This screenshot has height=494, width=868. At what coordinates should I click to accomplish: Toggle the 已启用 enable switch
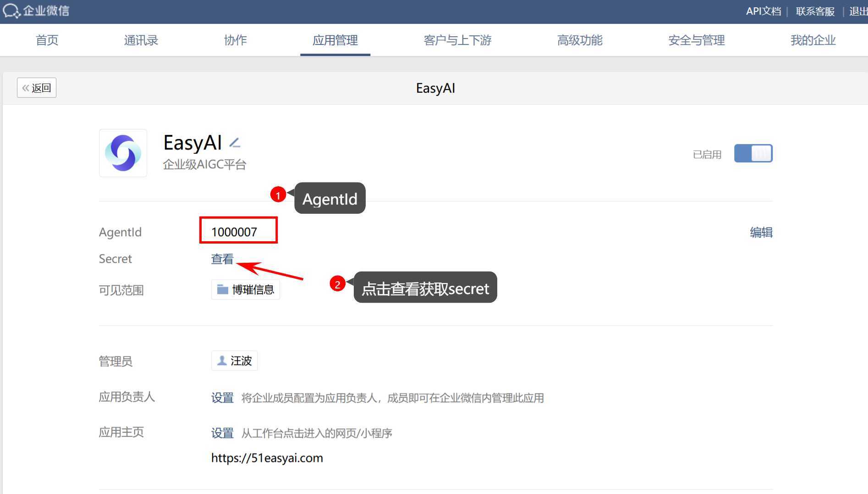click(753, 153)
